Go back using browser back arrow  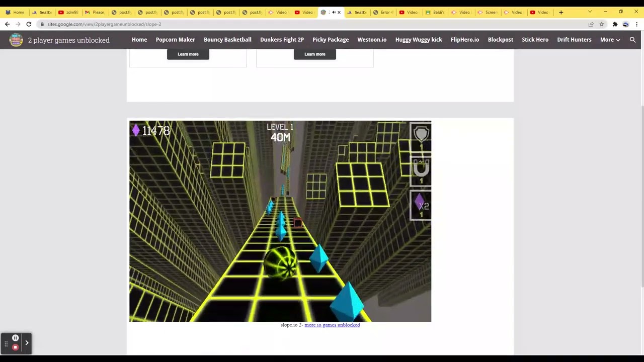[x=7, y=24]
